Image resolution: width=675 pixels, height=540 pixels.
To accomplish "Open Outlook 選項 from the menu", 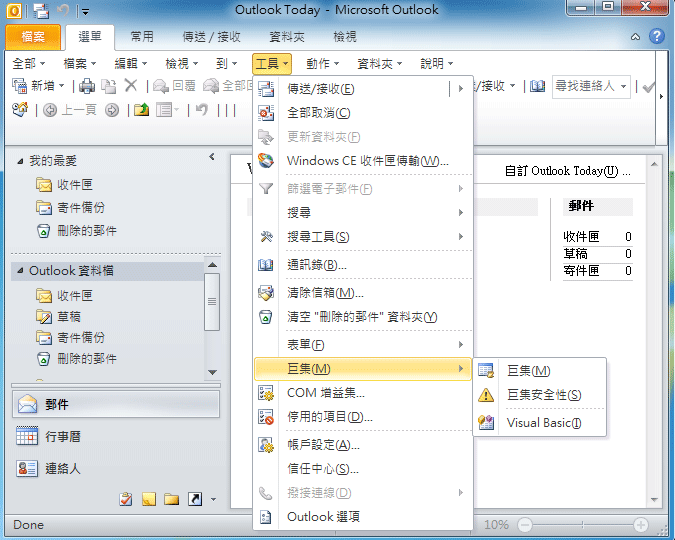I will [362, 517].
